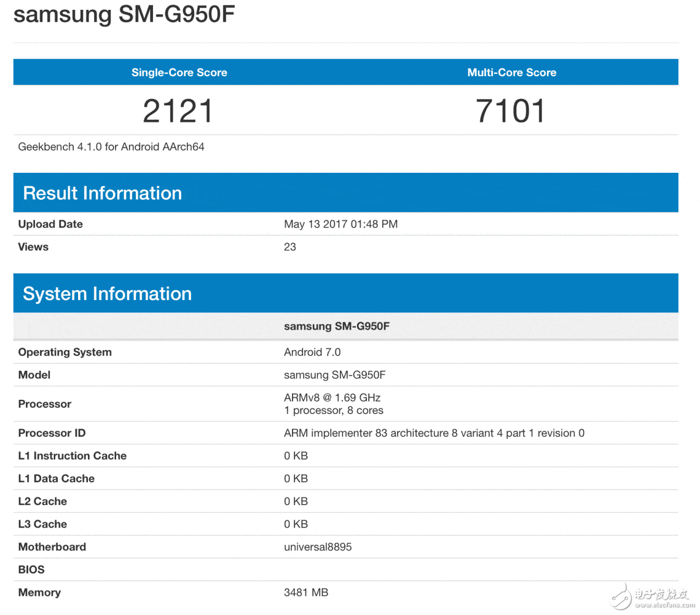The height and width of the screenshot is (615, 700).
Task: Click the L3 Cache 0 KB value
Action: tap(296, 524)
